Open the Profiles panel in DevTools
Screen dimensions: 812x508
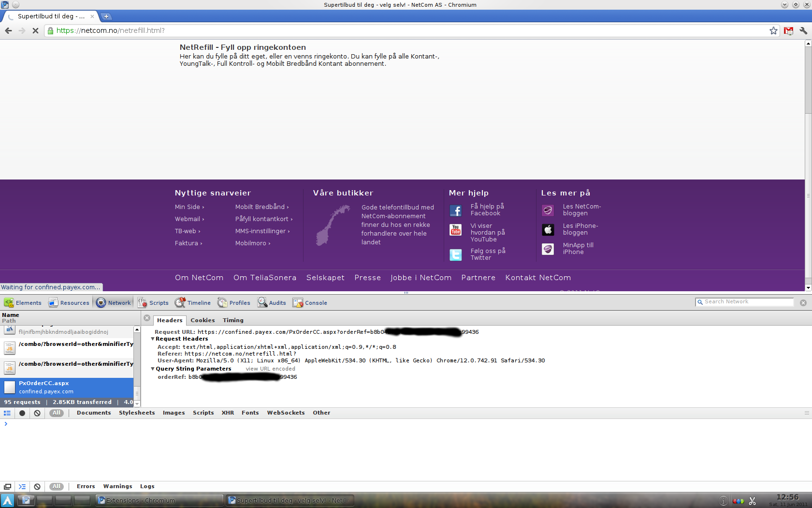234,303
